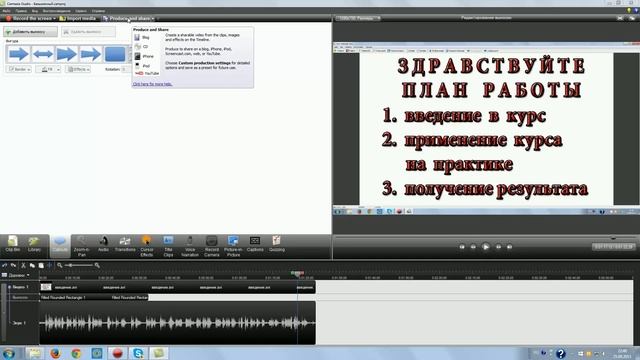
Task: Click the Play button in the preview
Action: [486, 247]
